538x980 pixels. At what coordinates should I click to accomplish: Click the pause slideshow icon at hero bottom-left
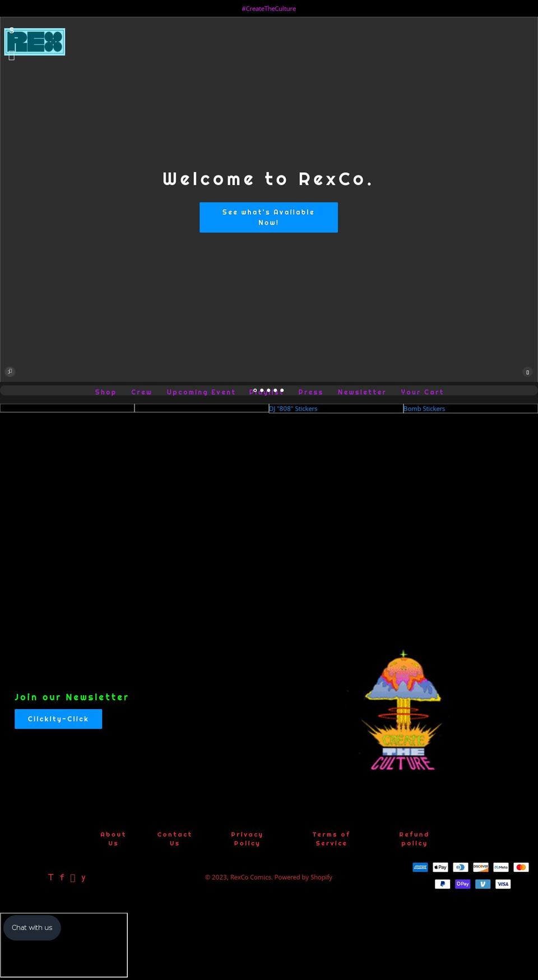tap(10, 371)
